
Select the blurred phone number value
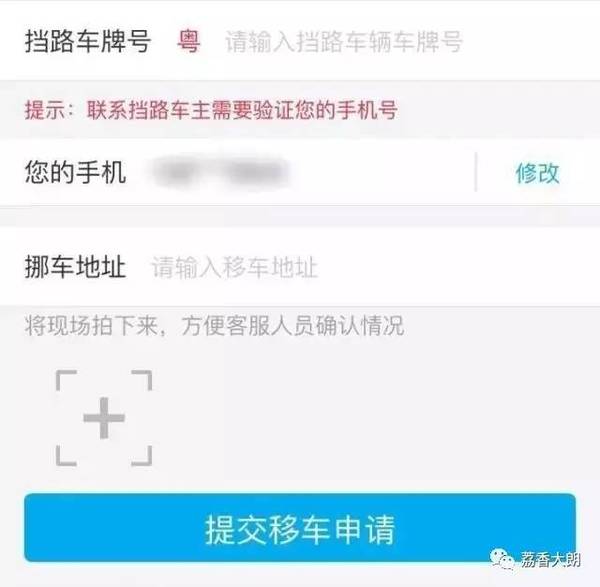(219, 173)
